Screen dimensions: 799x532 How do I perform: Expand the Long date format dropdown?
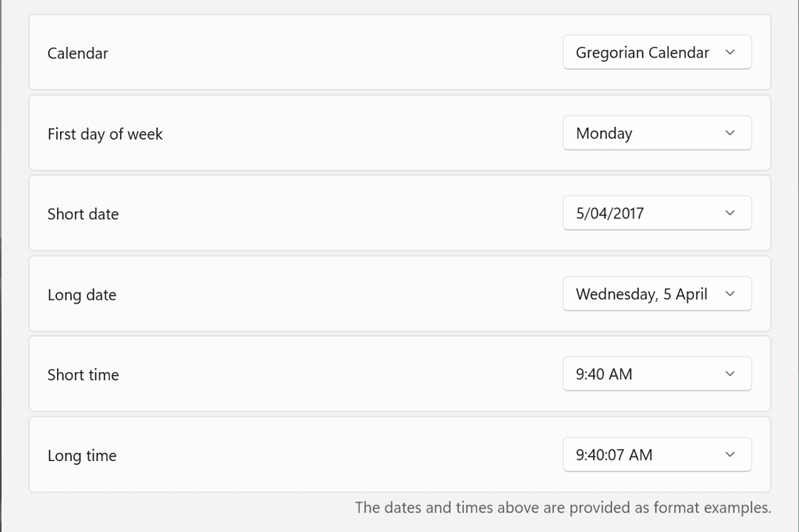tap(656, 294)
